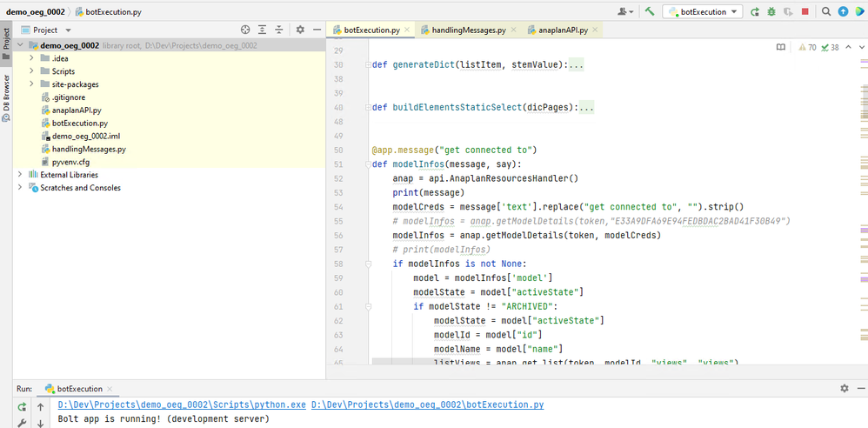Open Search Everywhere magnifier icon
The image size is (868, 428).
click(x=826, y=11)
